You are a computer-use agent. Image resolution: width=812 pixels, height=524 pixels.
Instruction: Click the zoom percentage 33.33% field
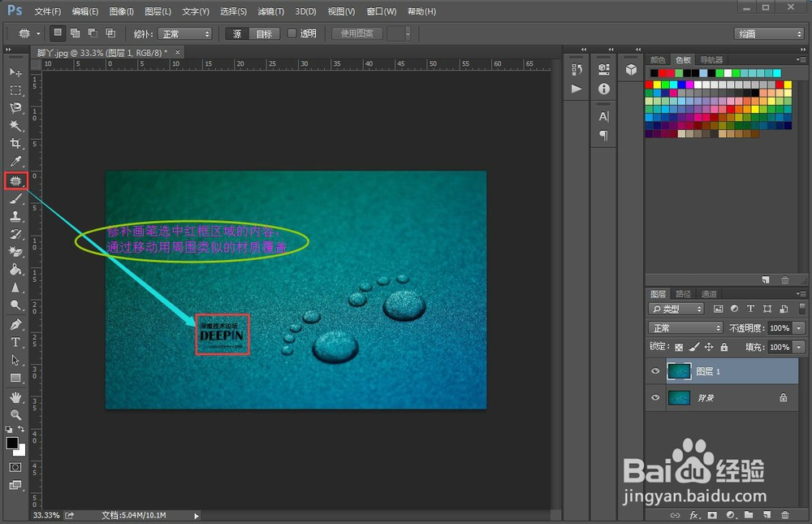pos(45,515)
